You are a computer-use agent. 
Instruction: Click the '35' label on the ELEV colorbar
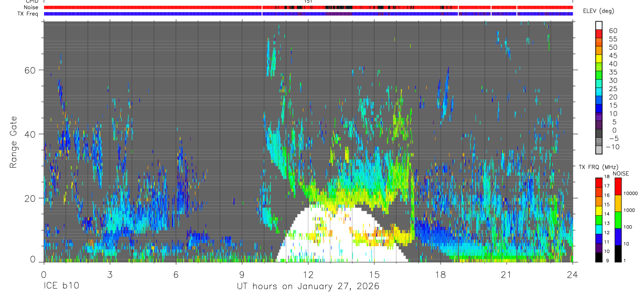pos(613,72)
